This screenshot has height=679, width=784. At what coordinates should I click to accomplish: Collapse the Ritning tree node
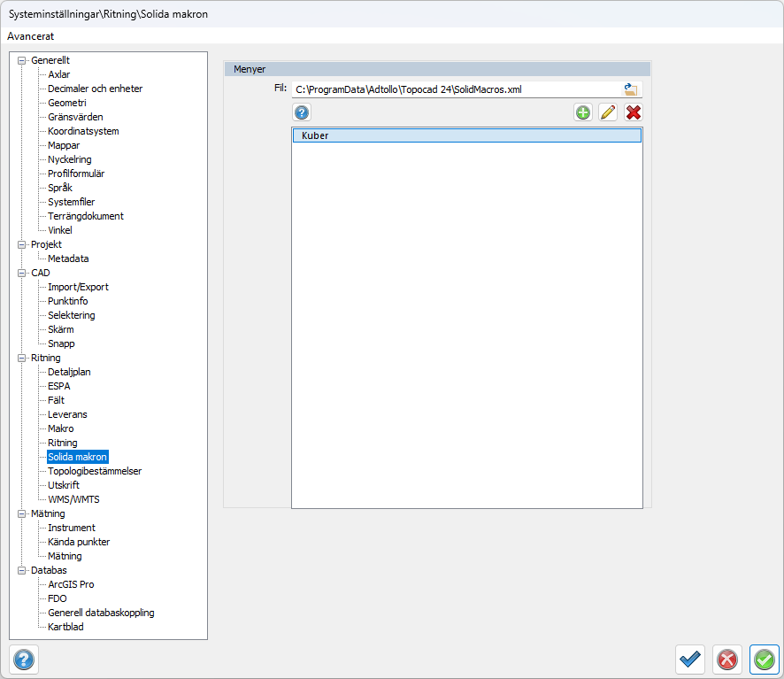(x=22, y=358)
